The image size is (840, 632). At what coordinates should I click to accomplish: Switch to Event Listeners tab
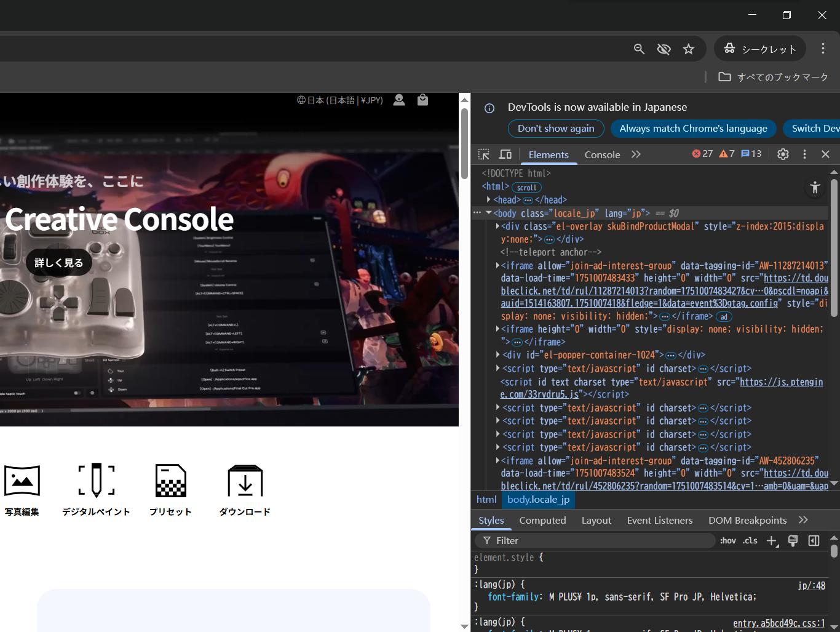(660, 520)
